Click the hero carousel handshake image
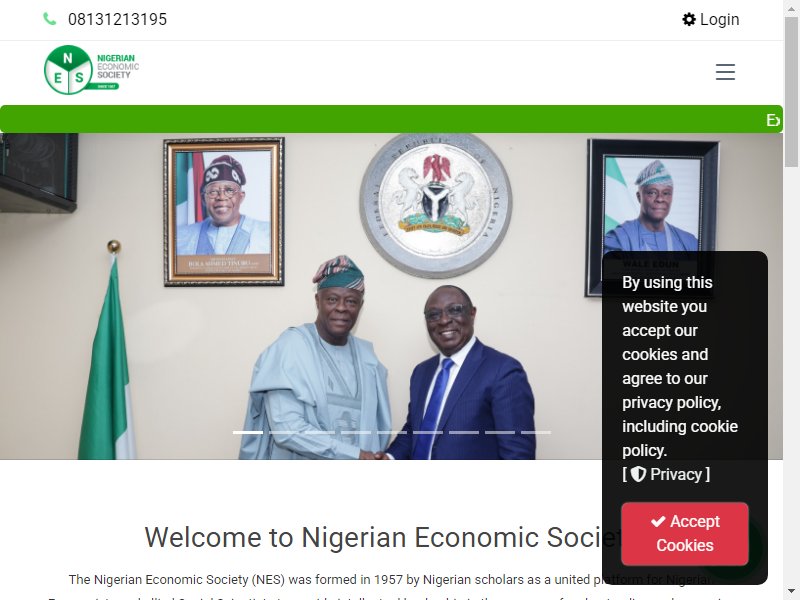 click(391, 296)
